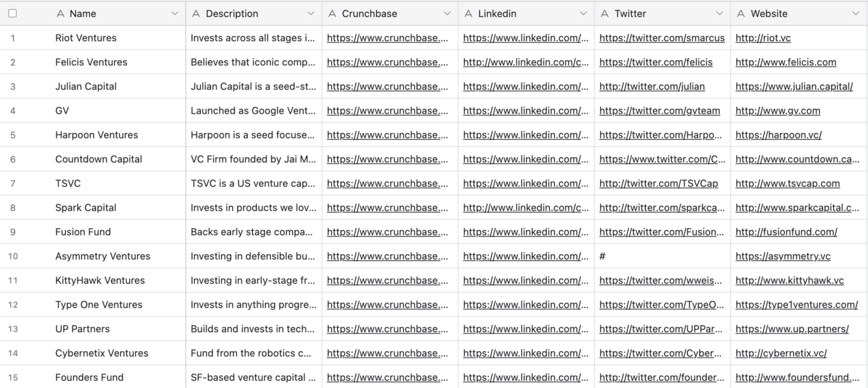Open the Twitter column dropdown arrow

tap(720, 13)
